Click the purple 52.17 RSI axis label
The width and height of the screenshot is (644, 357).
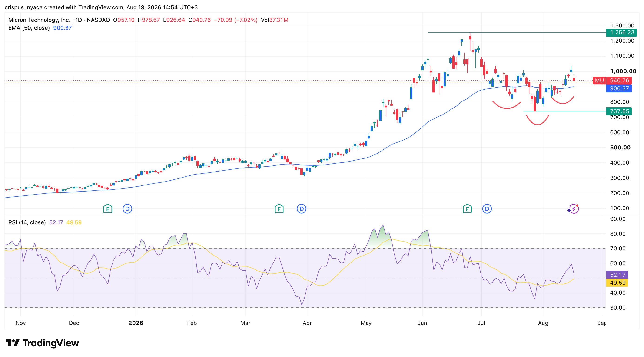point(617,275)
